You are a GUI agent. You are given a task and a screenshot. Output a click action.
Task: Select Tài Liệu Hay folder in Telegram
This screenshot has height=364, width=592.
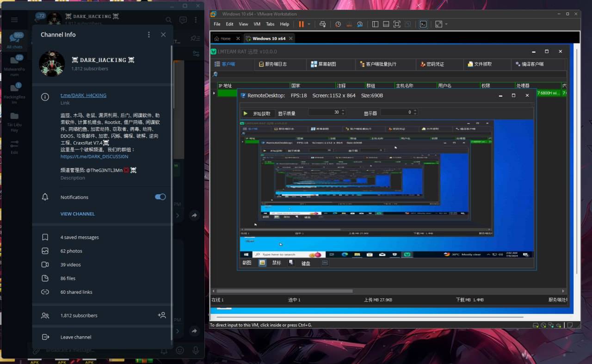14,121
